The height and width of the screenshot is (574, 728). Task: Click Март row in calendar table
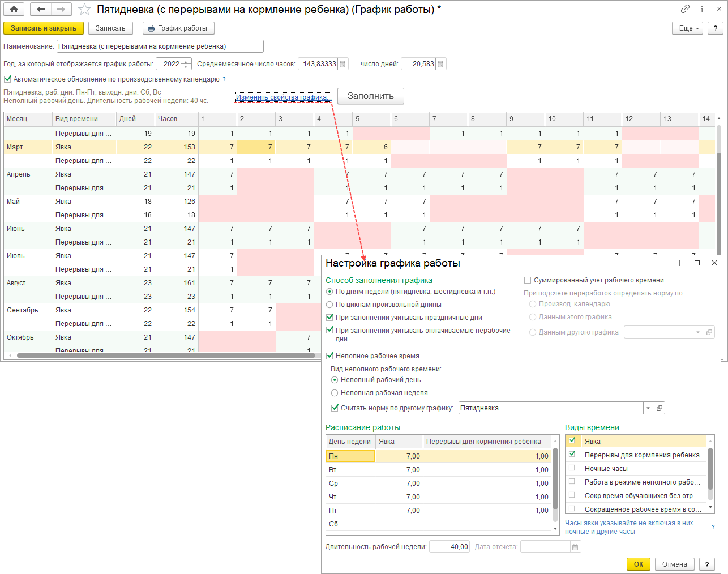point(359,147)
